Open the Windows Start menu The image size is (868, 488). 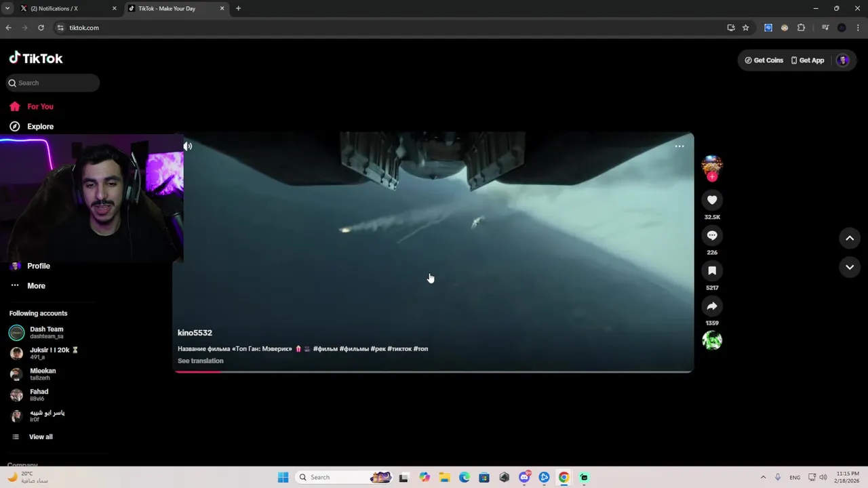click(x=283, y=477)
